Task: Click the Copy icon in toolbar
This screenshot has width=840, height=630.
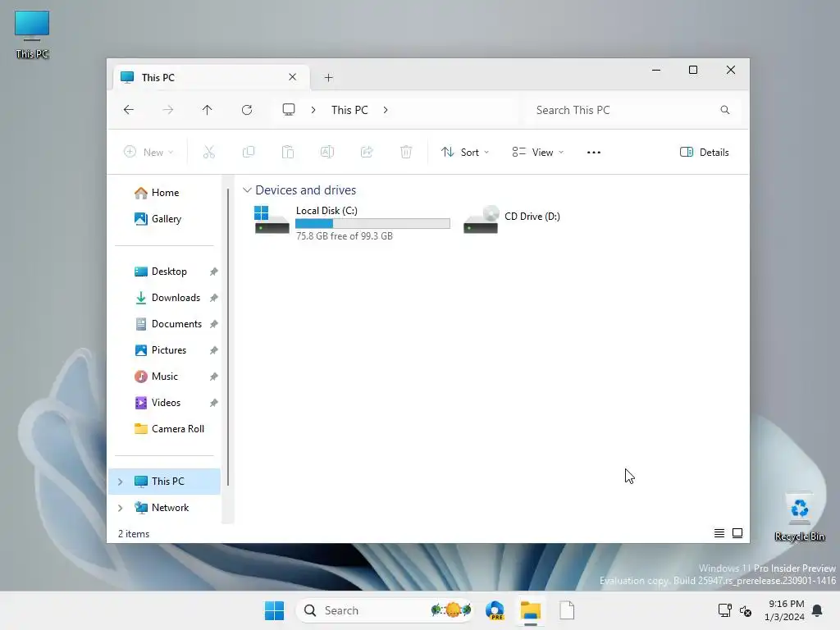Action: click(249, 152)
